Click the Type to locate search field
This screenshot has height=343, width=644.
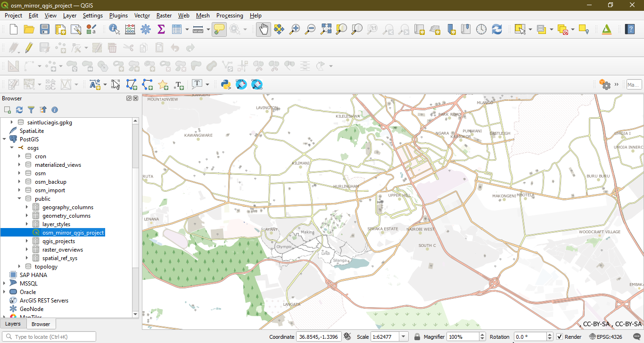[x=49, y=337]
